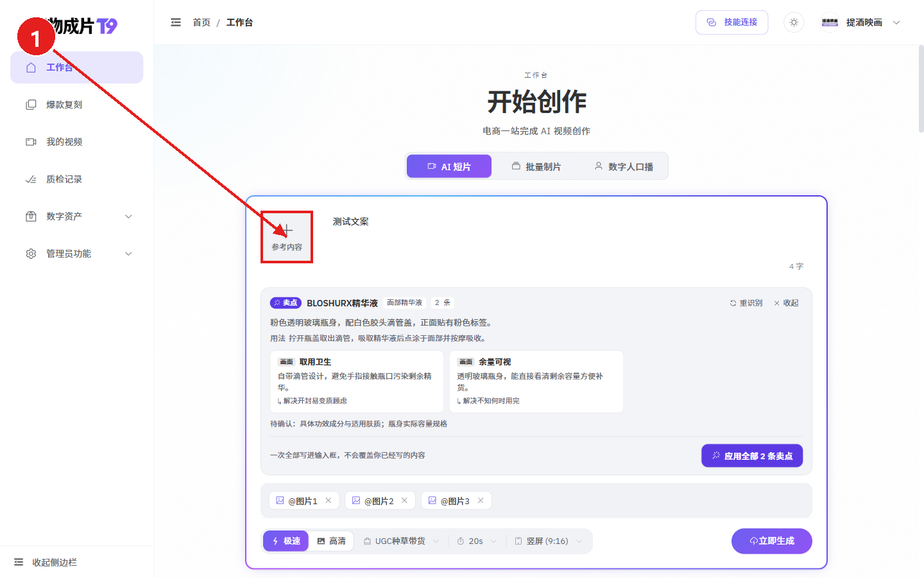Remove the @图片1 reference chip
Image resolution: width=924 pixels, height=578 pixels.
[329, 500]
